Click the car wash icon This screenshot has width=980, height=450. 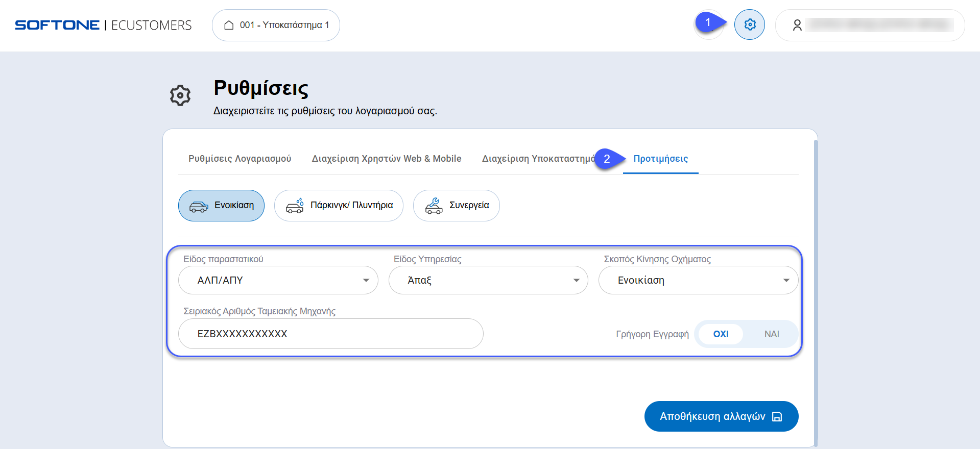(295, 206)
